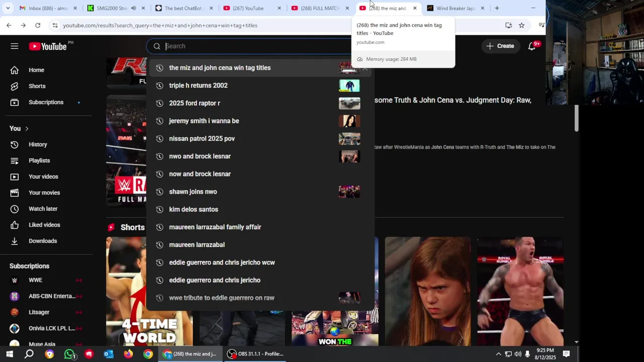Open the notifications bell
The height and width of the screenshot is (362, 644).
point(532,46)
